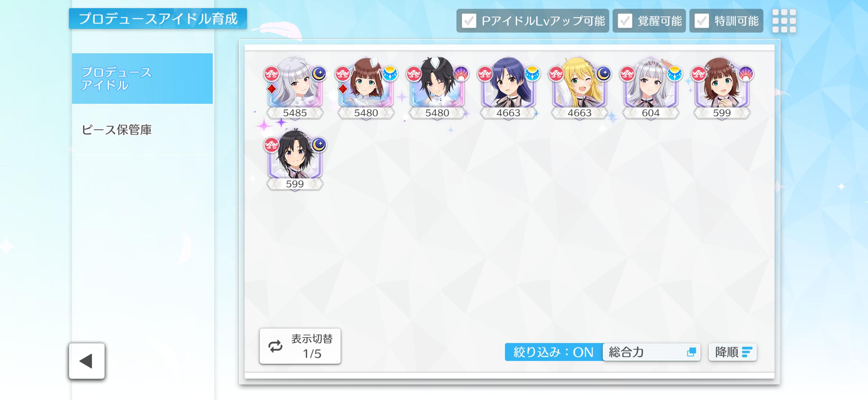The width and height of the screenshot is (868, 400).
Task: Tap the sun icon on the first 5480 idol card
Action: click(390, 74)
